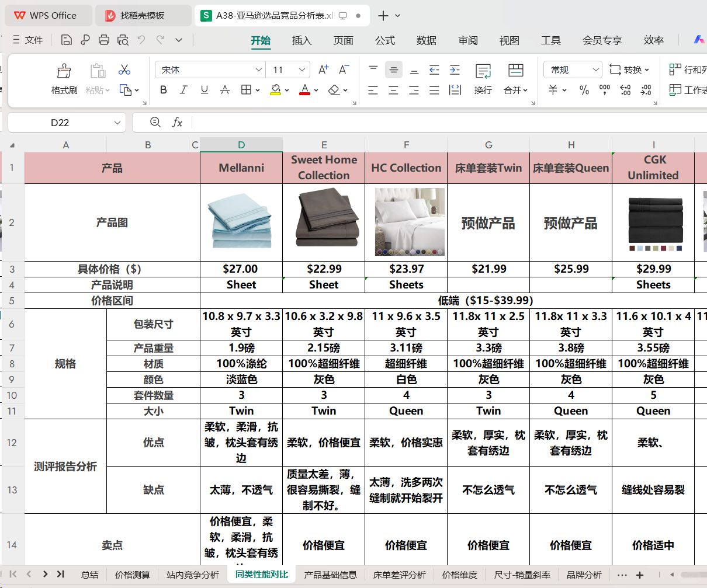707x588 pixels.
Task: Click the Clear format eraser icon
Action: tap(334, 90)
